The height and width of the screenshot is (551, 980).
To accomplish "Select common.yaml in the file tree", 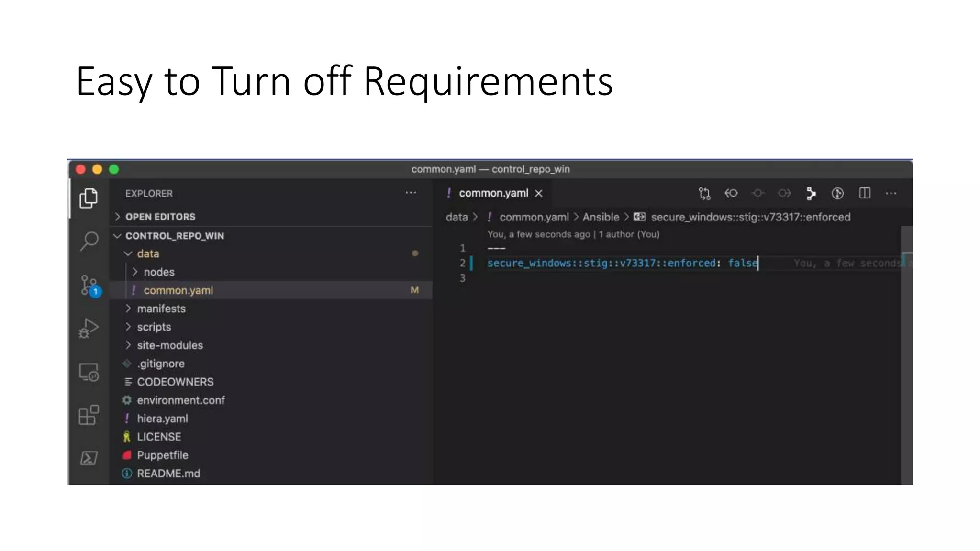I will [271, 290].
